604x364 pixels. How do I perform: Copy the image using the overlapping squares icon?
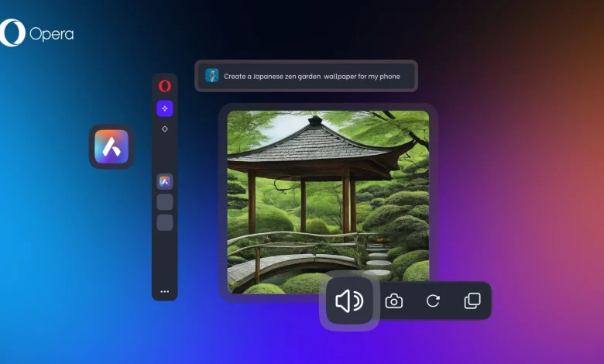472,301
